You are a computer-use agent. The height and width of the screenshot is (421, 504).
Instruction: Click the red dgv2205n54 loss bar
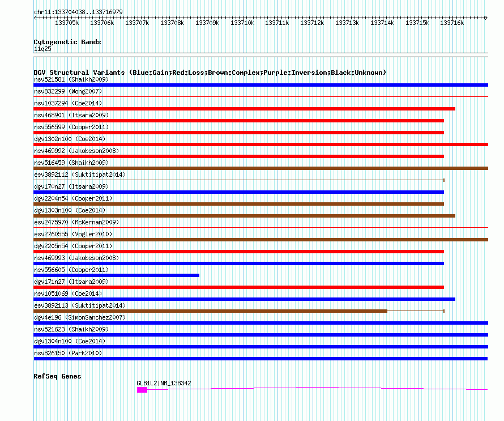[x=239, y=252]
